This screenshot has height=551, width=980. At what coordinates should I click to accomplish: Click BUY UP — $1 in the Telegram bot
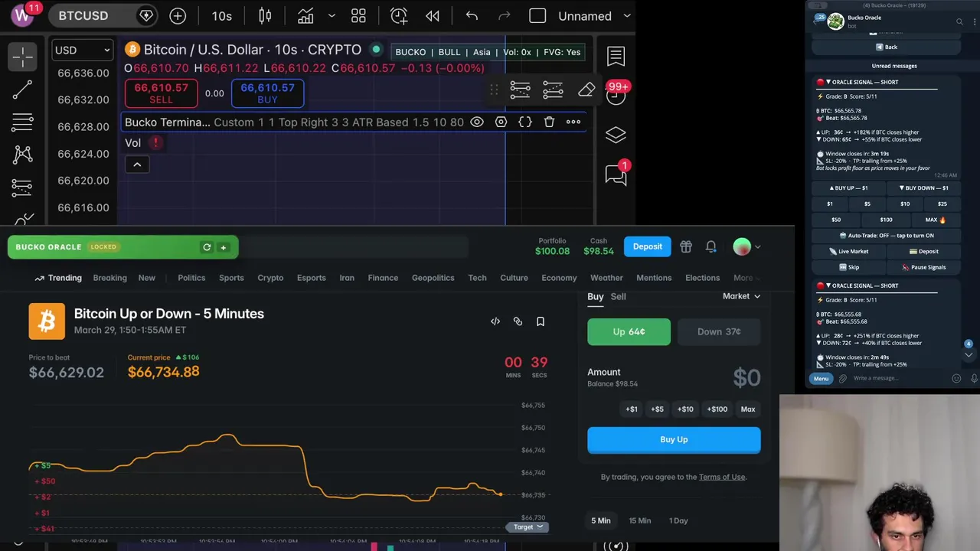[x=849, y=188]
